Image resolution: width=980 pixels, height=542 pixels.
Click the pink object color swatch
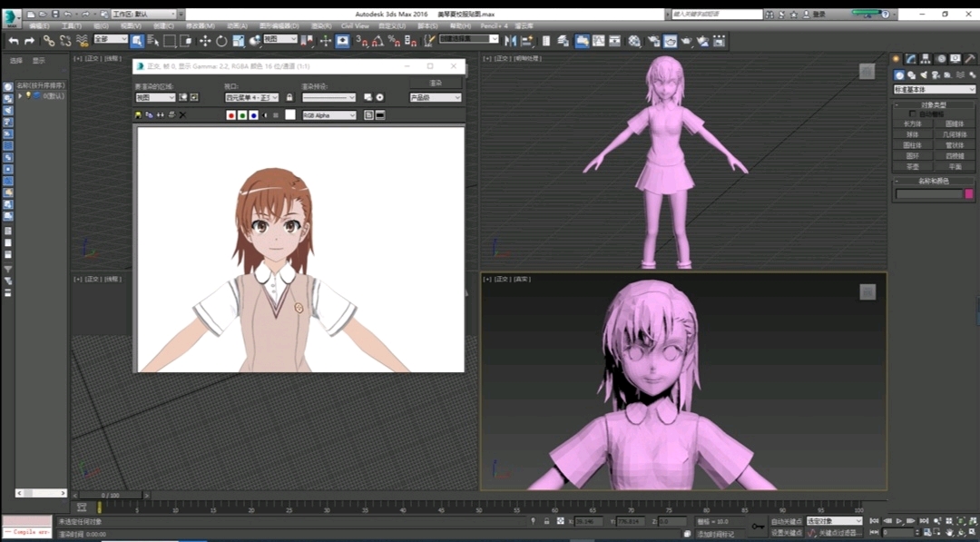point(968,193)
